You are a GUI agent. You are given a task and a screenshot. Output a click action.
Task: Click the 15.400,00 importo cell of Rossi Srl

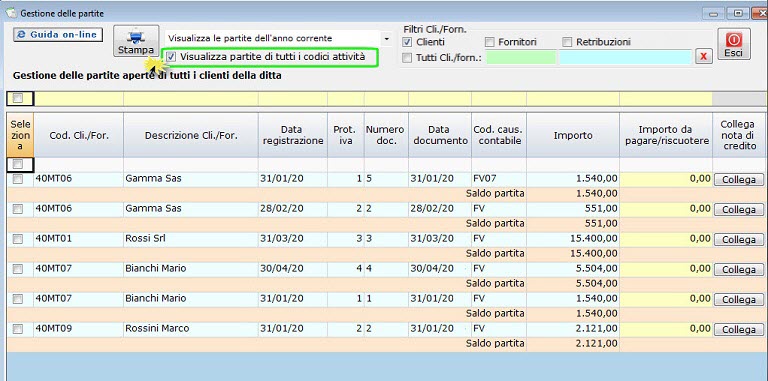573,239
